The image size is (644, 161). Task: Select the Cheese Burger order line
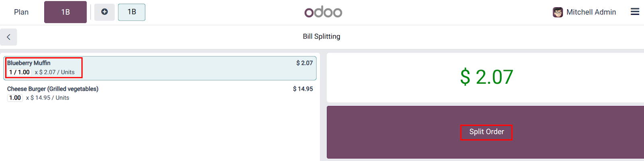[160, 93]
